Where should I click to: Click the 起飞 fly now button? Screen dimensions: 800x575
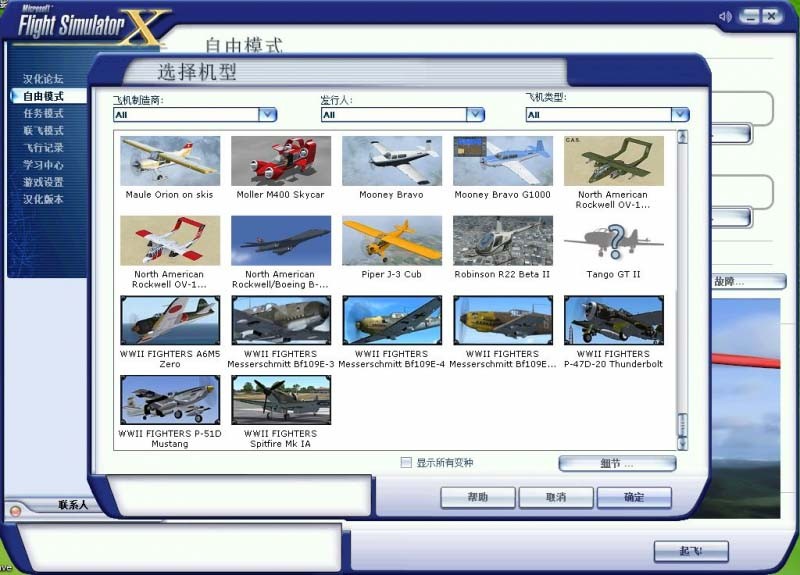pos(691,551)
